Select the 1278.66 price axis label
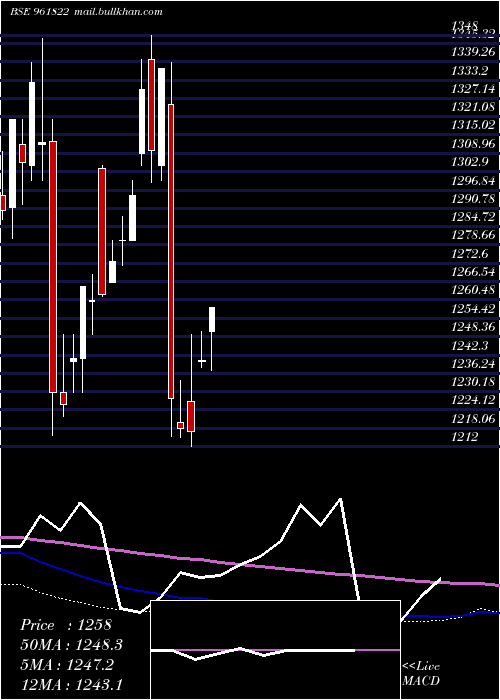The width and height of the screenshot is (500, 700). click(474, 235)
